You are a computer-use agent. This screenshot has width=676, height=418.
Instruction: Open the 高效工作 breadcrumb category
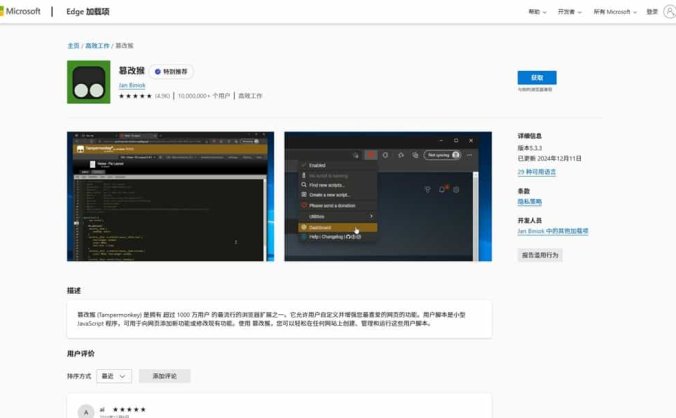click(x=97, y=46)
